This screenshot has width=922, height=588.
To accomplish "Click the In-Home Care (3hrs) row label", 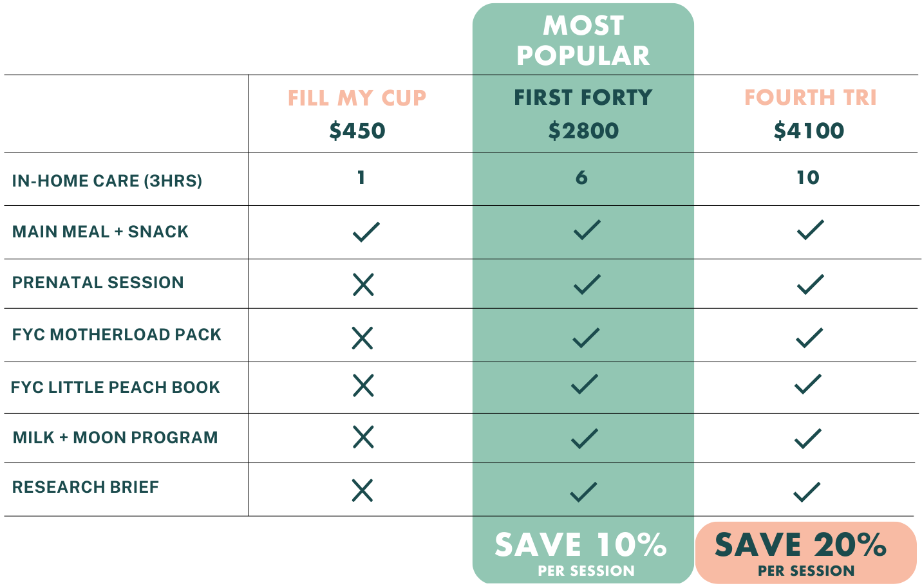I will [x=107, y=181].
